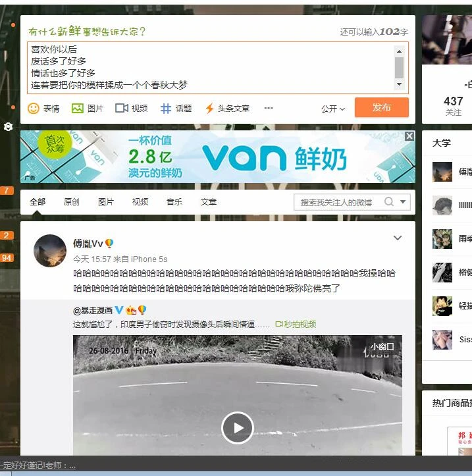472x476 pixels.
Task: Play the embedded video
Action: (x=238, y=428)
